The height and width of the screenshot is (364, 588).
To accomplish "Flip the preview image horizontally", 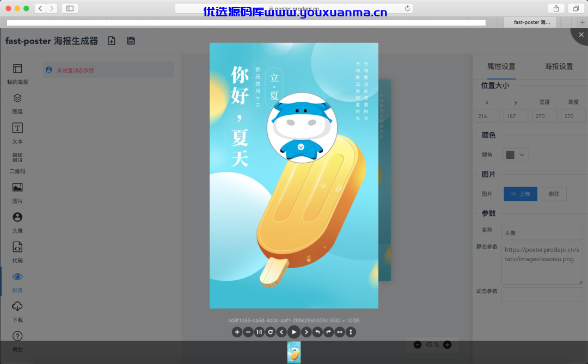I will [340, 332].
